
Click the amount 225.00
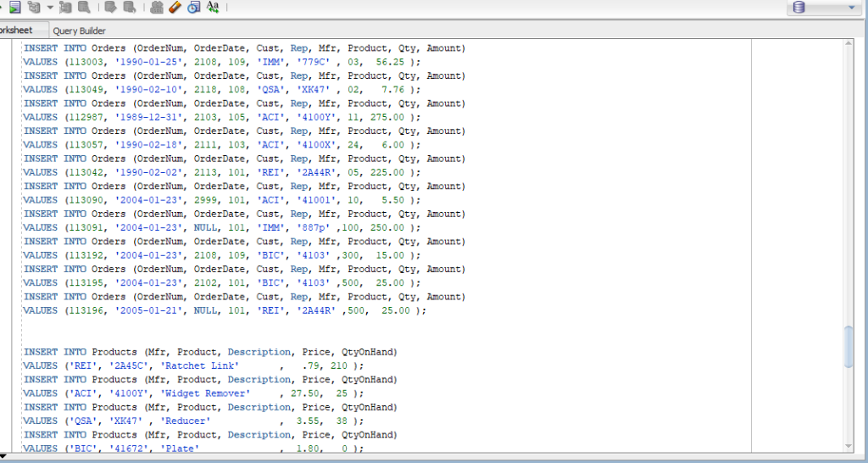click(387, 173)
